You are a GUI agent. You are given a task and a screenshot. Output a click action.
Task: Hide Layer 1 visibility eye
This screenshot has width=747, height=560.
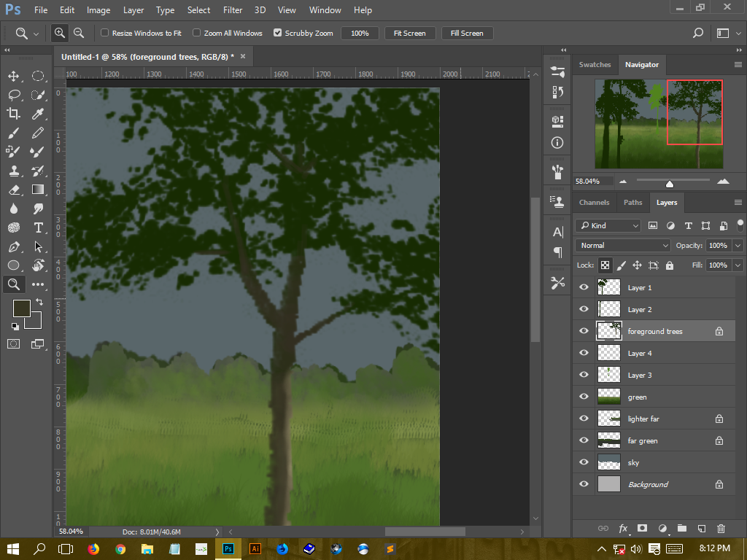[x=584, y=287]
